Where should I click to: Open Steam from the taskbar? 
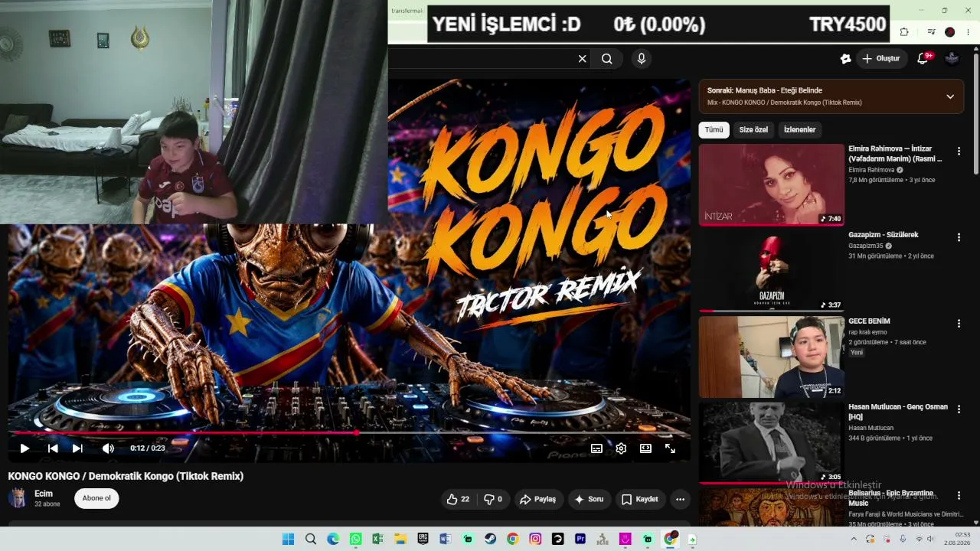coord(491,540)
